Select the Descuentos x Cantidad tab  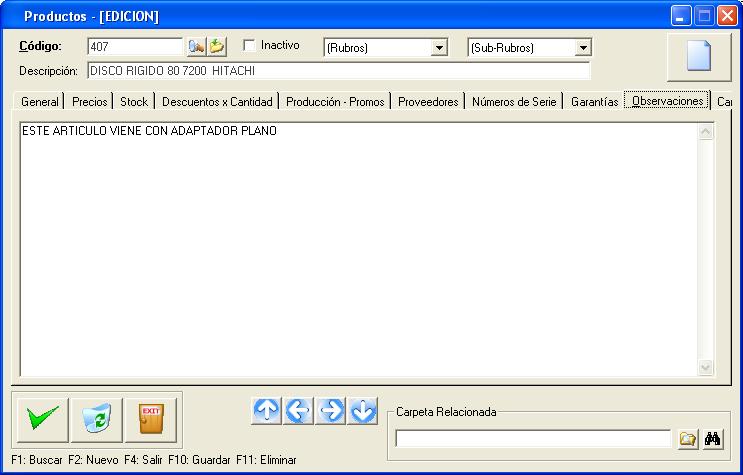click(x=217, y=101)
